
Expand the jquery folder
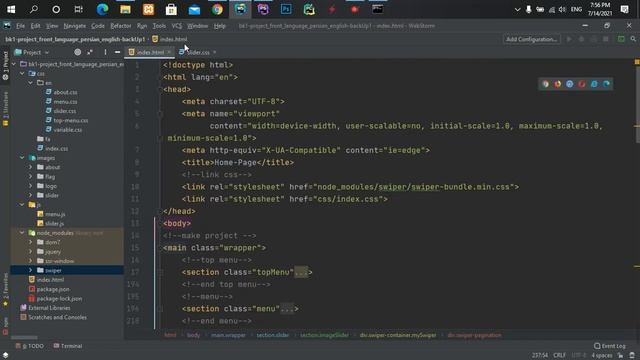31,251
